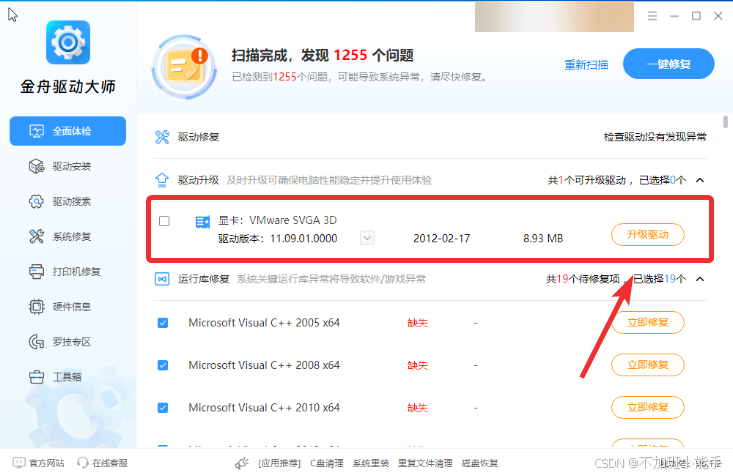
Task: Click the vertical scrollbar thumb
Action: point(725,122)
